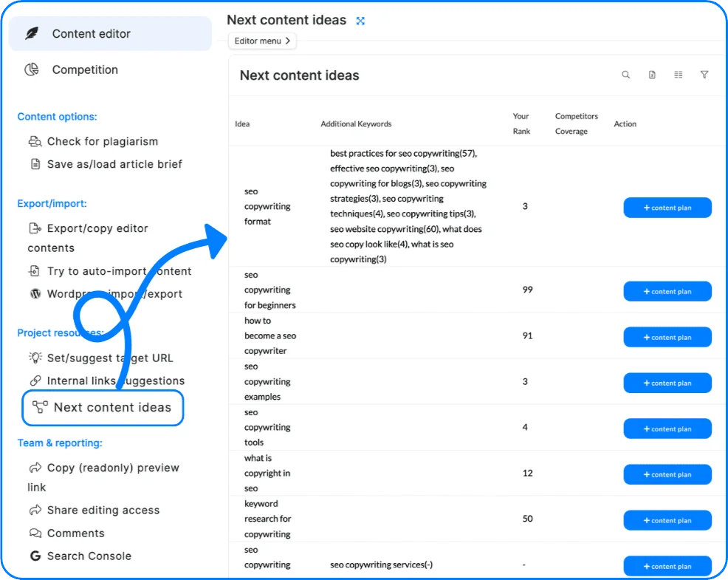Click the export document icon above the table
The height and width of the screenshot is (580, 728).
coord(652,75)
